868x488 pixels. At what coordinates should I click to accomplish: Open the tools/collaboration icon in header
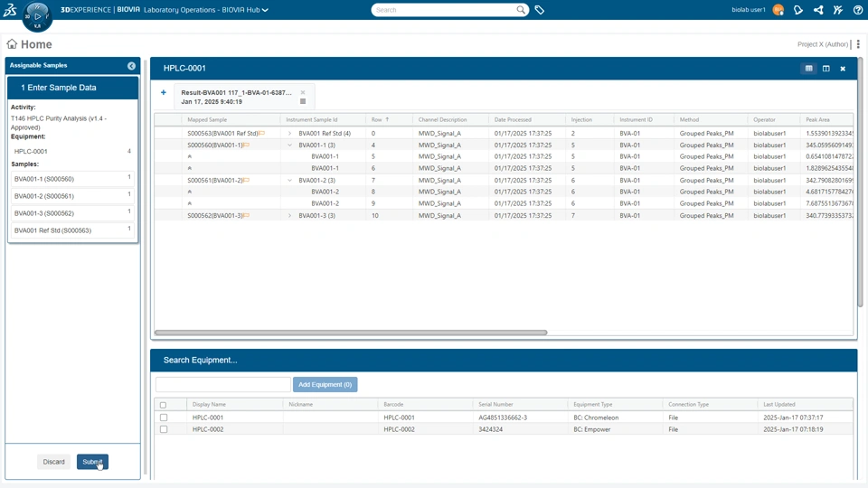point(838,10)
